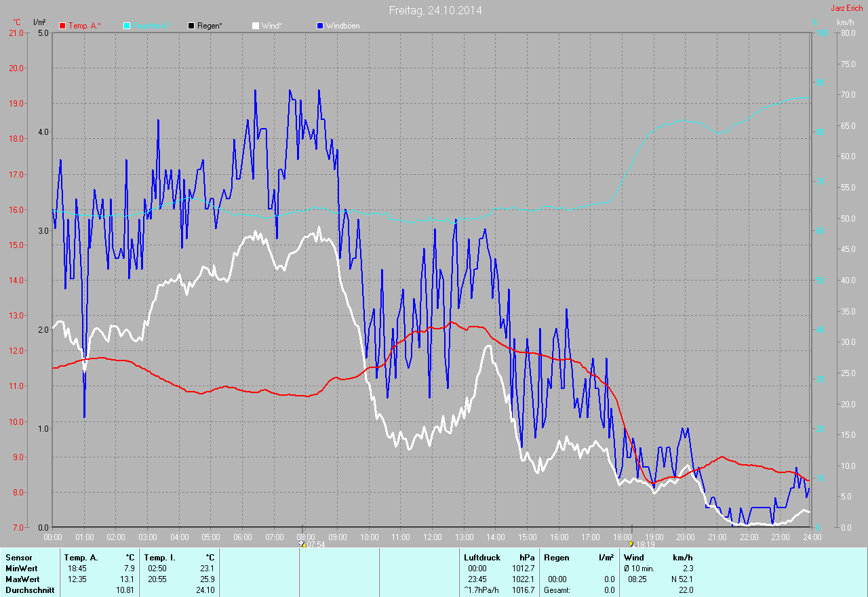Click the wind maximum 'N 52.1'
The height and width of the screenshot is (597, 868).
pyautogui.click(x=681, y=579)
